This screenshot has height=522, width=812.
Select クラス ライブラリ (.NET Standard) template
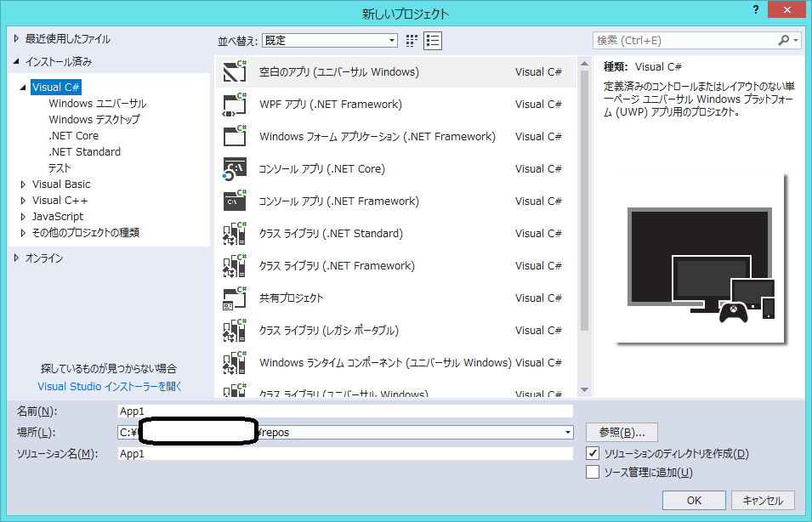coord(395,234)
